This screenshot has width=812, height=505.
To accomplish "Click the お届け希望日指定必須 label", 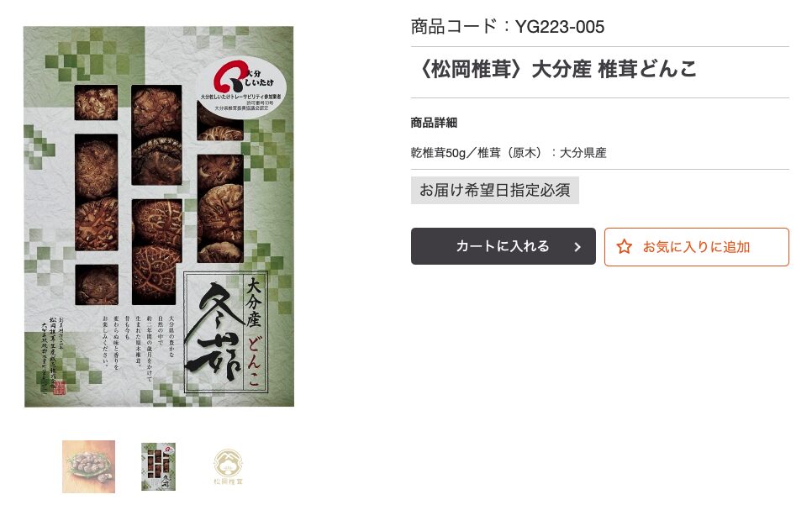I will click(x=495, y=190).
